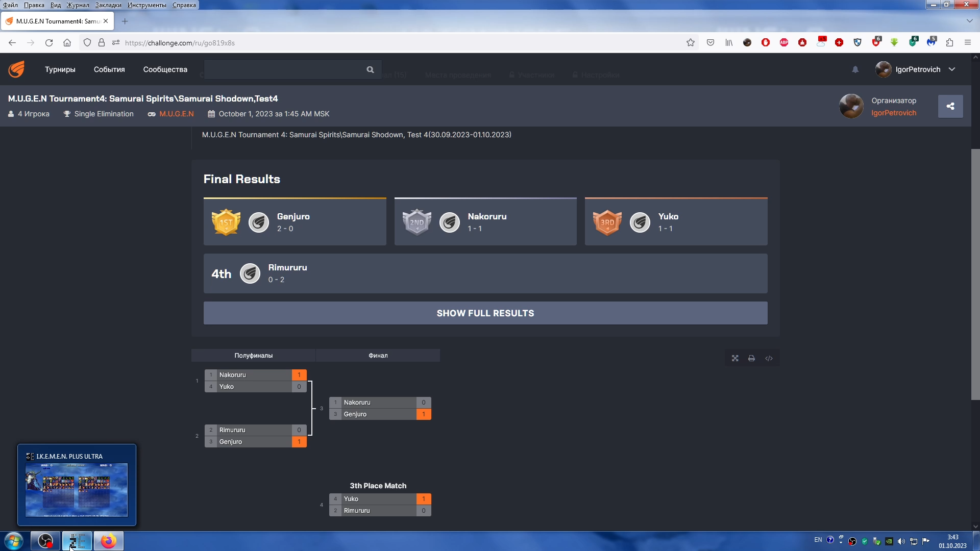The height and width of the screenshot is (551, 980).
Task: Expand bracket to fullscreen icon
Action: pos(735,358)
